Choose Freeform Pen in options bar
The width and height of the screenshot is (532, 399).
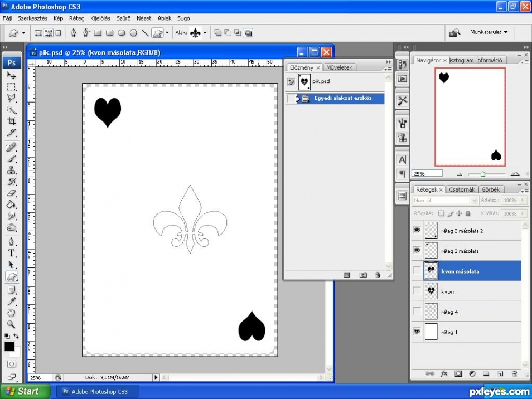(86, 33)
